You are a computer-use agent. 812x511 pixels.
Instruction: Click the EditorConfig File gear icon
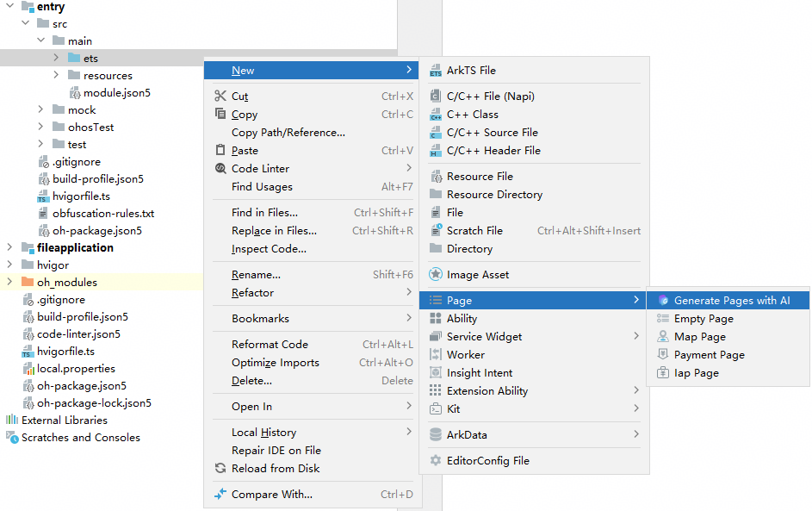pos(436,461)
